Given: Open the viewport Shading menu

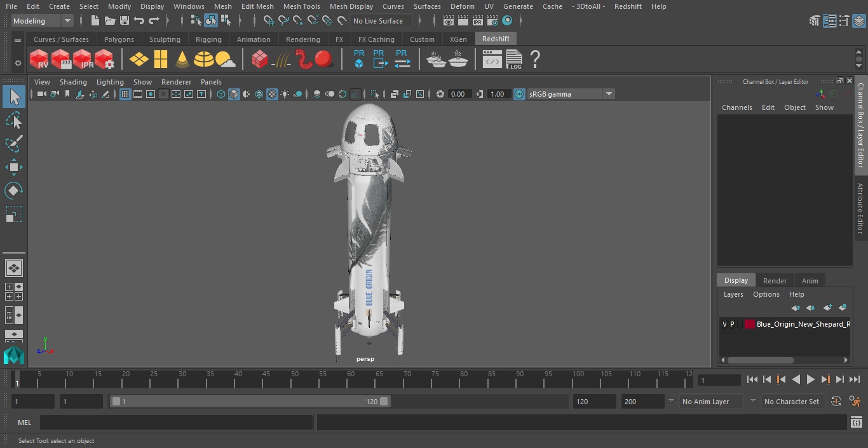Looking at the screenshot, I should tap(73, 82).
